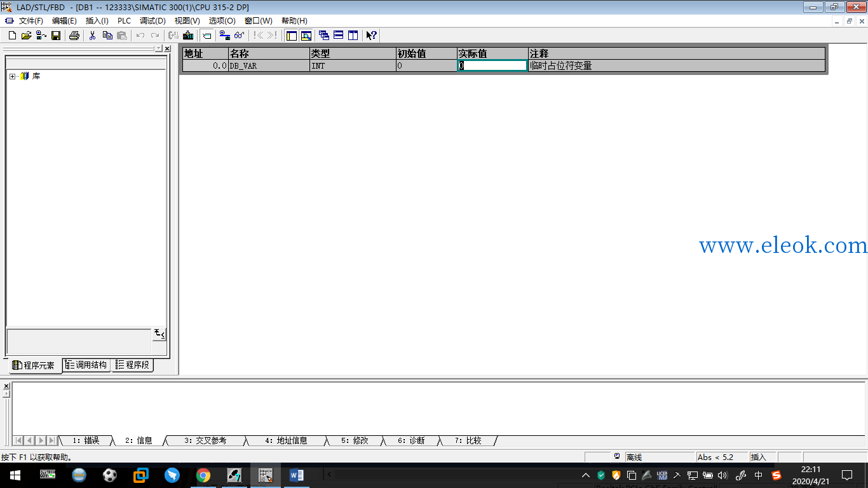Viewport: 868px width, 488px height.
Task: Close the bottom output panel
Action: [6, 386]
